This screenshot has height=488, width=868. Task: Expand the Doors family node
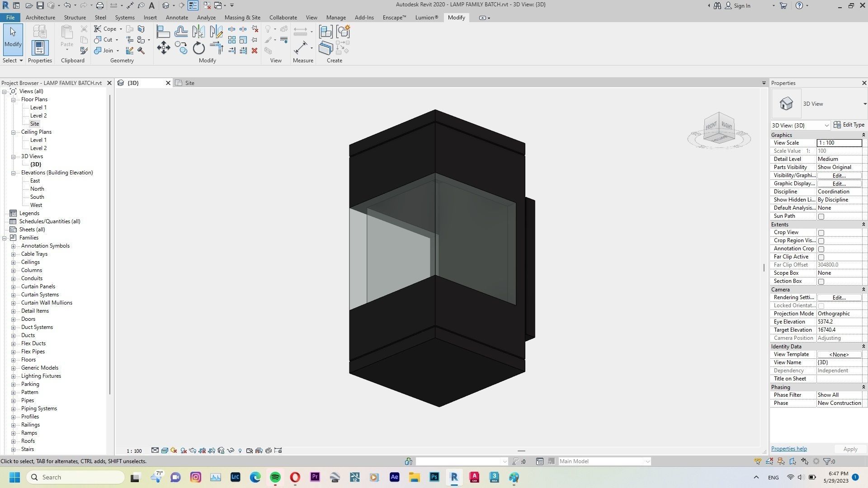pos(14,319)
